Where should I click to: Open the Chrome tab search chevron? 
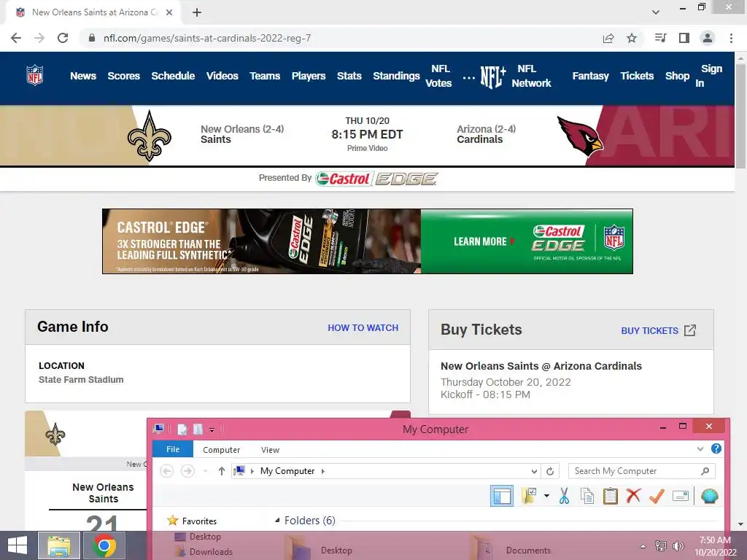pyautogui.click(x=656, y=12)
